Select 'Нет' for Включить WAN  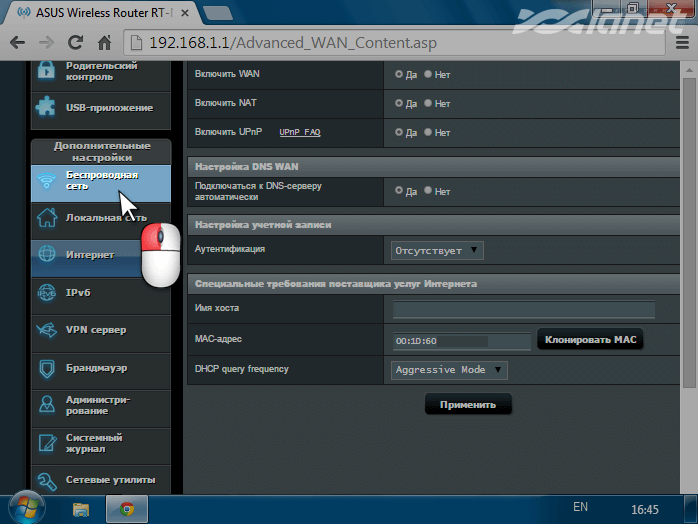[x=428, y=74]
